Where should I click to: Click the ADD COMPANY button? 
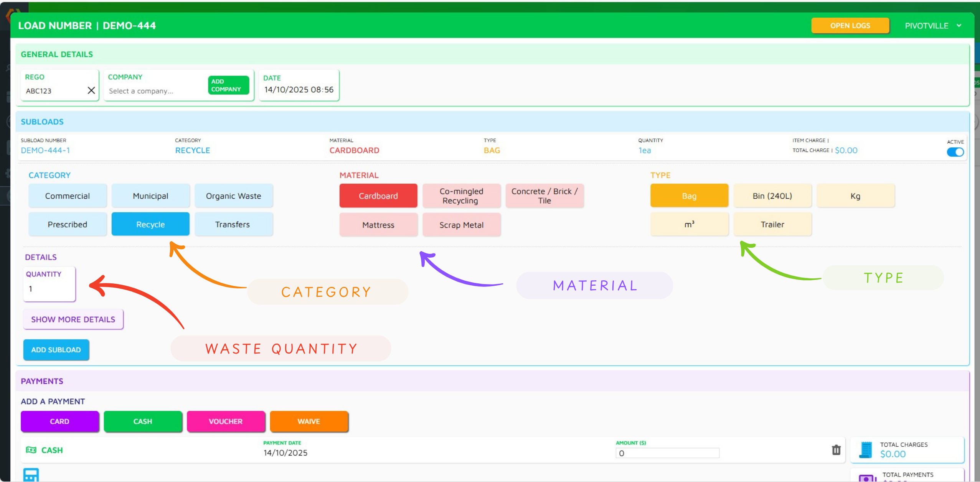point(228,85)
